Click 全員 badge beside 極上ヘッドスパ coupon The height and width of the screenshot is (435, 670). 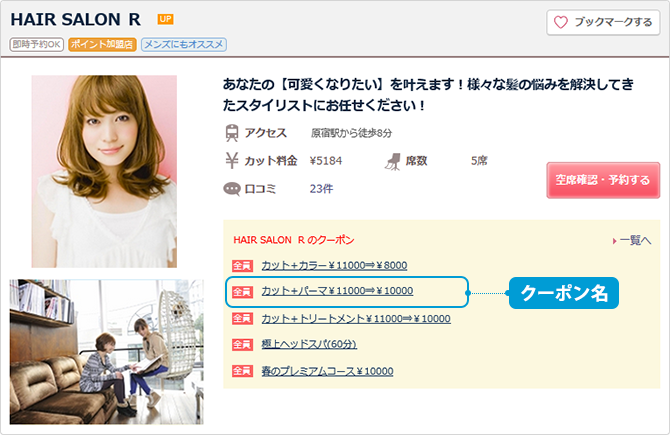pos(242,344)
